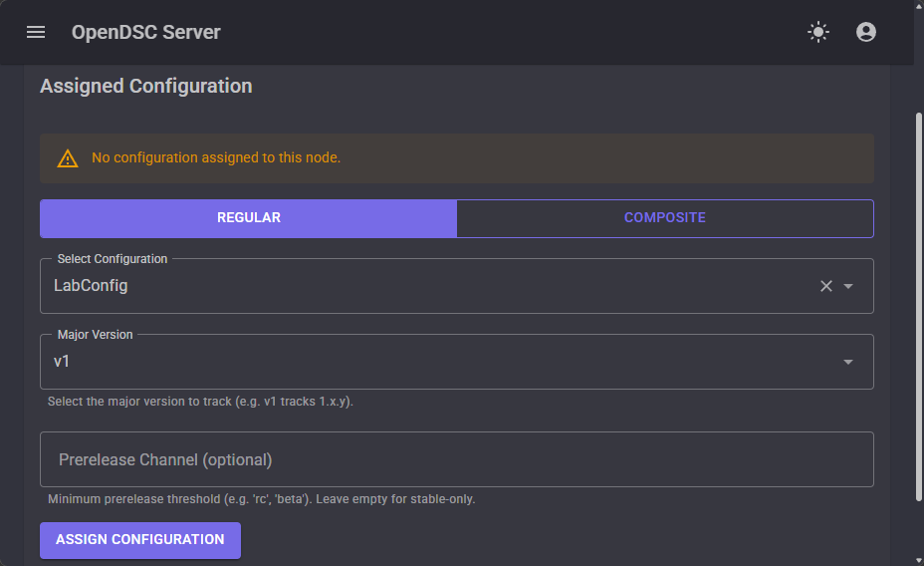Click the scroll down arrow
Viewport: 924px width, 566px height.
(918, 560)
